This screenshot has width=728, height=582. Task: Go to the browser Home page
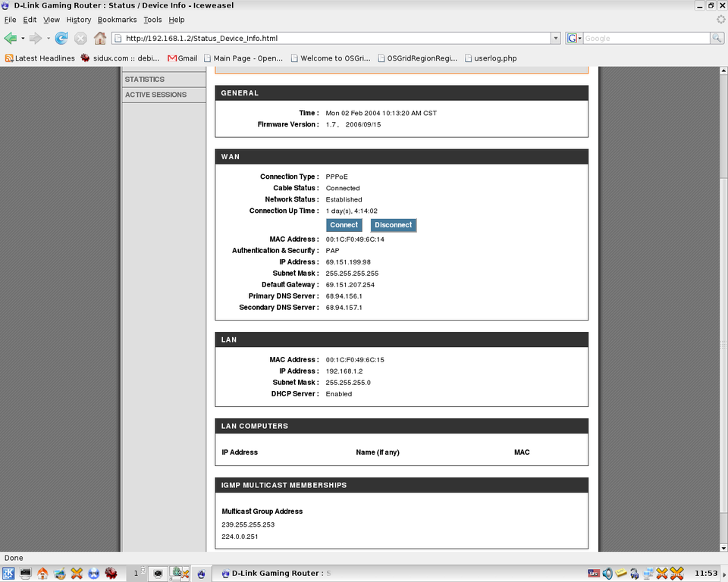[x=100, y=39]
